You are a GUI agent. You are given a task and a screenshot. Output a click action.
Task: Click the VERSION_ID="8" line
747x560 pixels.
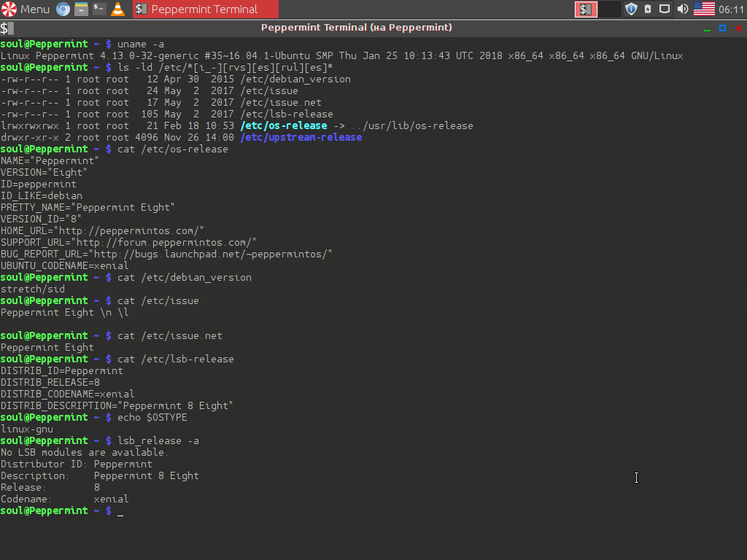coord(41,219)
